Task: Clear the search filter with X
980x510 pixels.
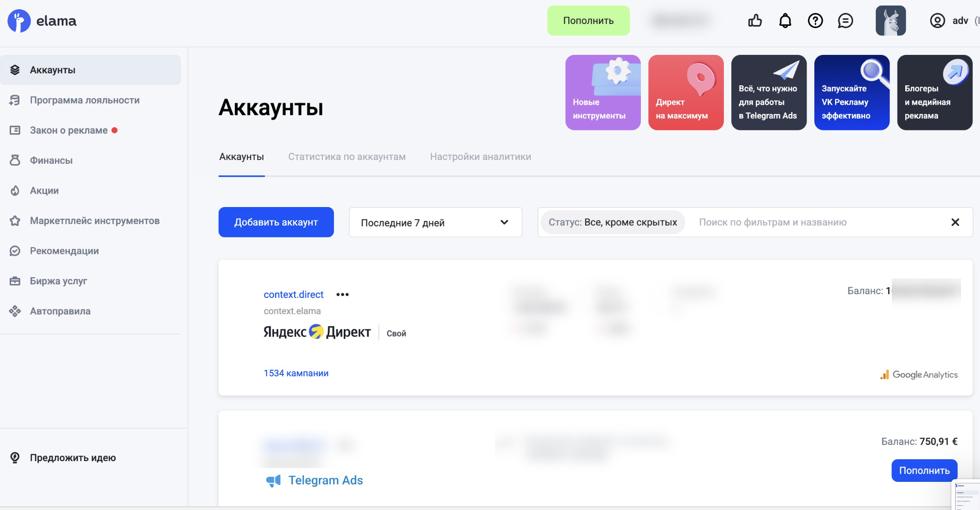Action: pos(955,222)
